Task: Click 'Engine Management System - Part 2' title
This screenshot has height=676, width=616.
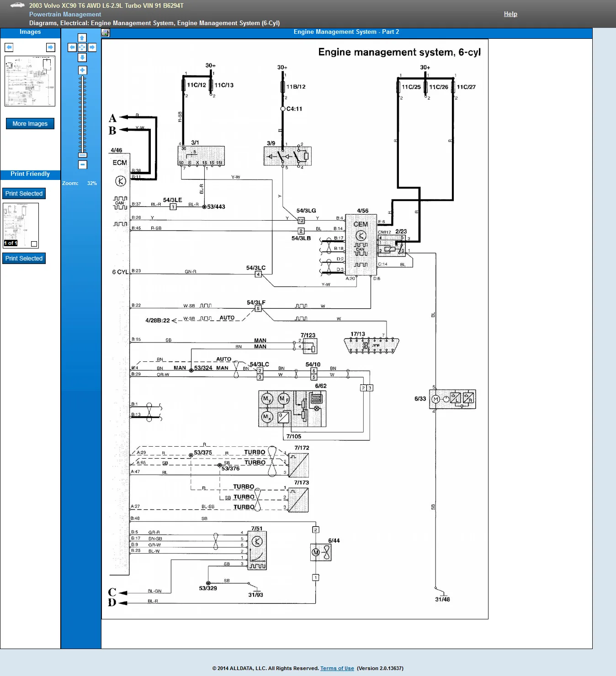Action: click(x=346, y=32)
